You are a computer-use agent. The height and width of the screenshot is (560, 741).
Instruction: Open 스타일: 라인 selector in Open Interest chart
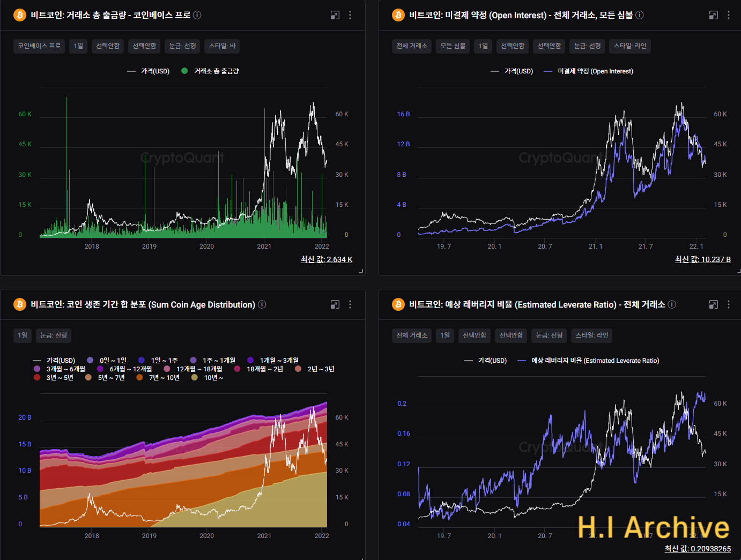[630, 46]
